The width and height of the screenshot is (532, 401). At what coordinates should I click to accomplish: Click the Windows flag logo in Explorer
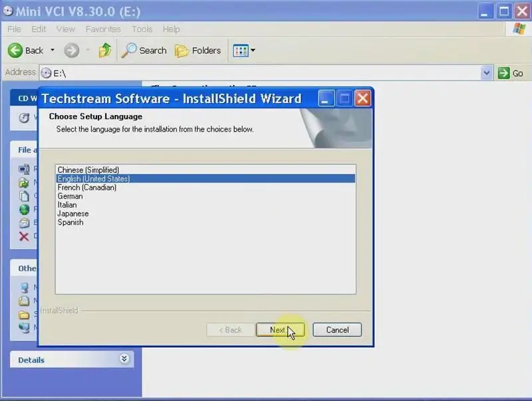(x=519, y=29)
